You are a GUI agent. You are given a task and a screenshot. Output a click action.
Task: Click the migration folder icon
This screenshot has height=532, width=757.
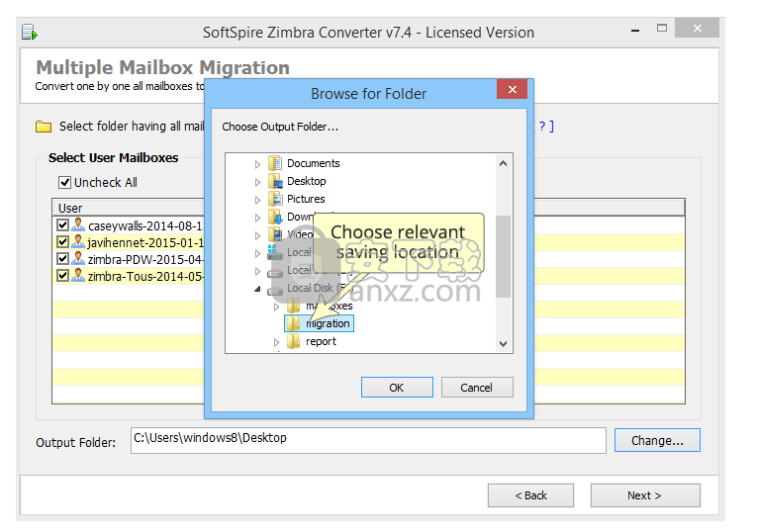point(294,323)
